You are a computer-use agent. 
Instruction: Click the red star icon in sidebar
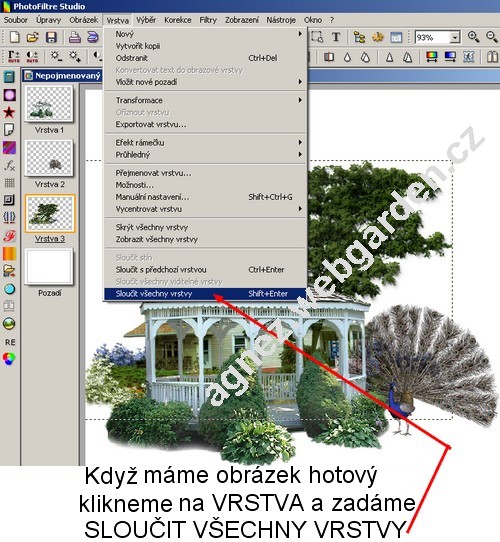[9, 112]
